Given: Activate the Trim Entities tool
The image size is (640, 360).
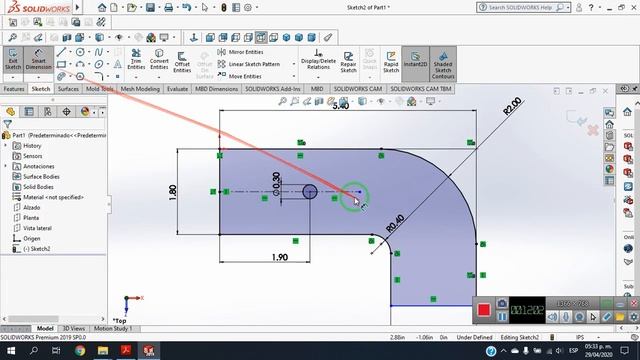Looking at the screenshot, I should pos(136,60).
